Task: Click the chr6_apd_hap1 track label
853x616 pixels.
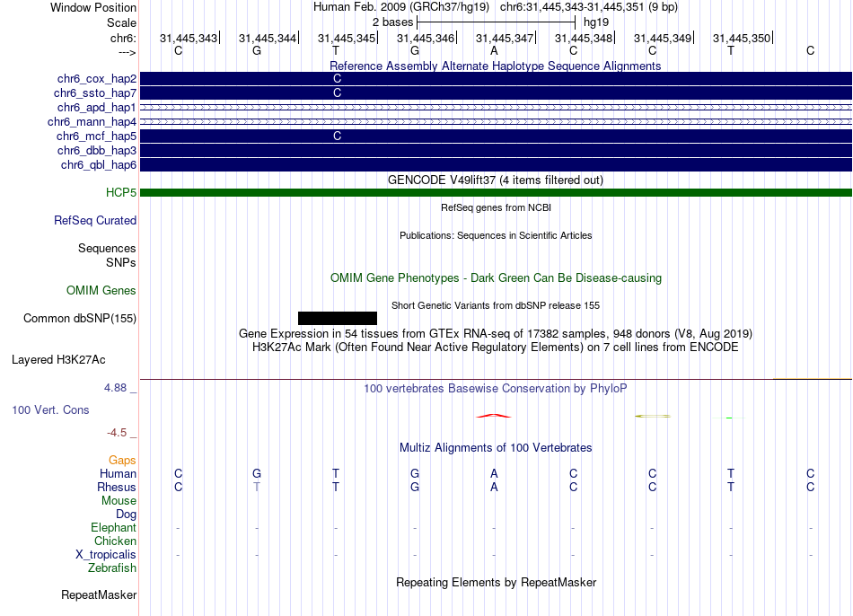Action: point(97,107)
